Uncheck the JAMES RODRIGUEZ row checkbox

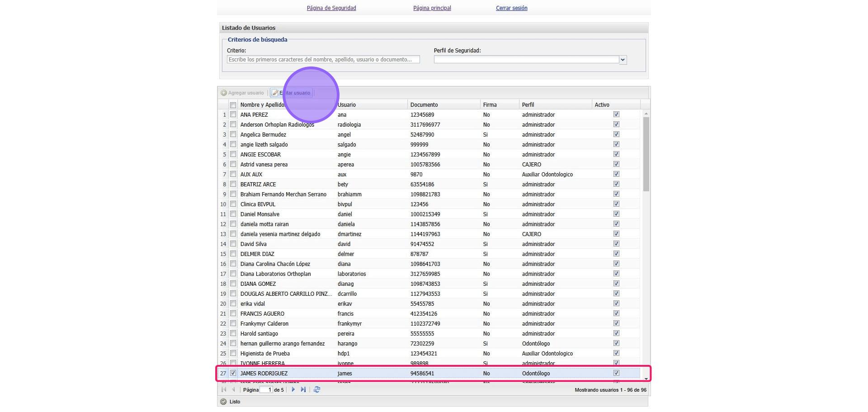coord(233,373)
